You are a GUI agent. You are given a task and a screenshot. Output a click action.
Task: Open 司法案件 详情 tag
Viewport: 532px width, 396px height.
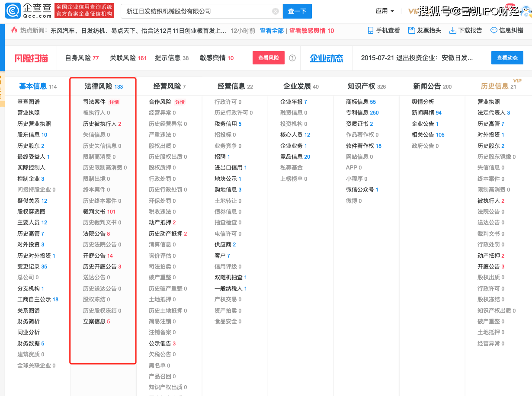114,102
